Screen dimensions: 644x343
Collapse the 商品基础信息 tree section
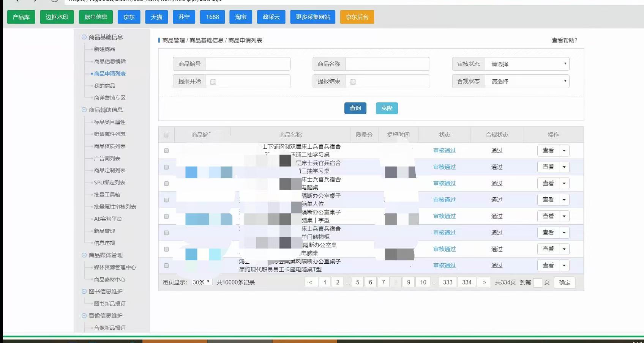pyautogui.click(x=84, y=37)
